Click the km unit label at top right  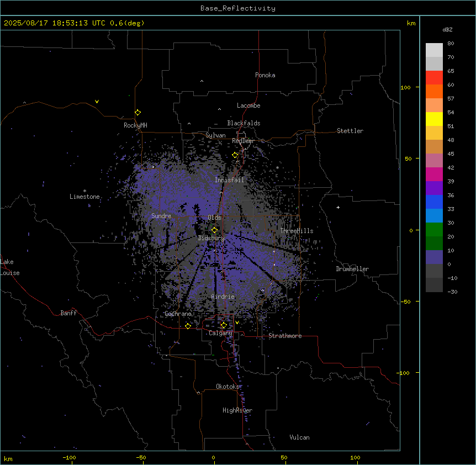pyautogui.click(x=411, y=23)
